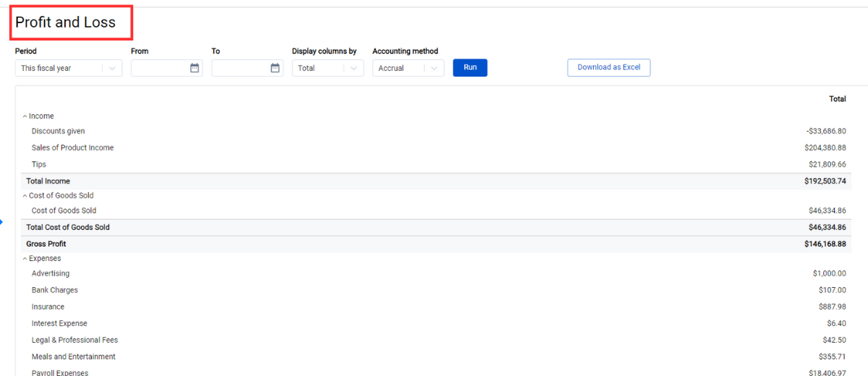Select the Tips income row
The height and width of the screenshot is (376, 868).
point(39,164)
